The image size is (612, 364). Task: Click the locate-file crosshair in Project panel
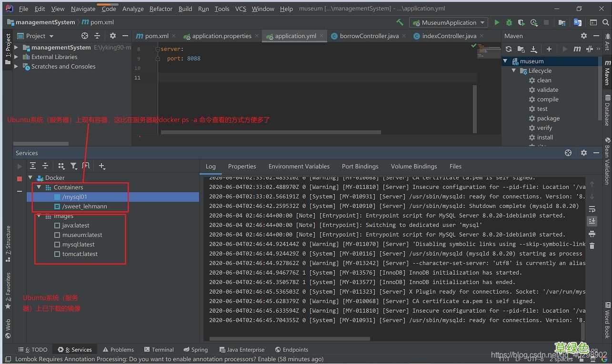coord(85,36)
